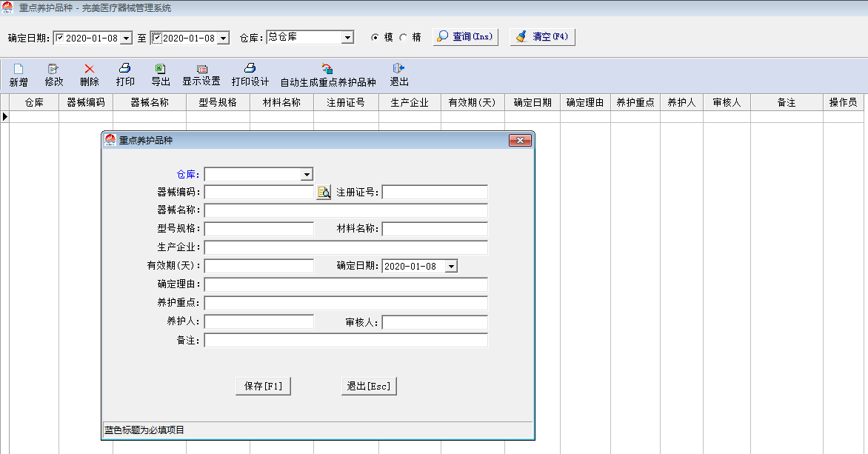
Task: Select the 精 radio button
Action: tap(404, 37)
